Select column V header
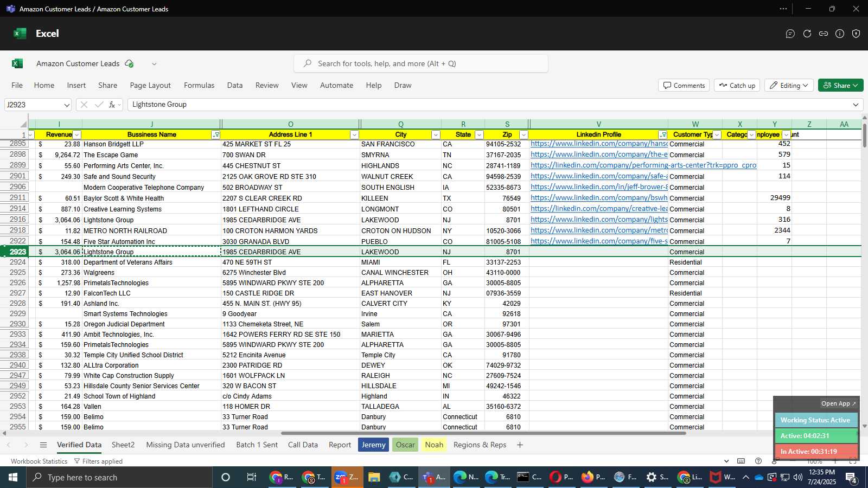 [598, 124]
